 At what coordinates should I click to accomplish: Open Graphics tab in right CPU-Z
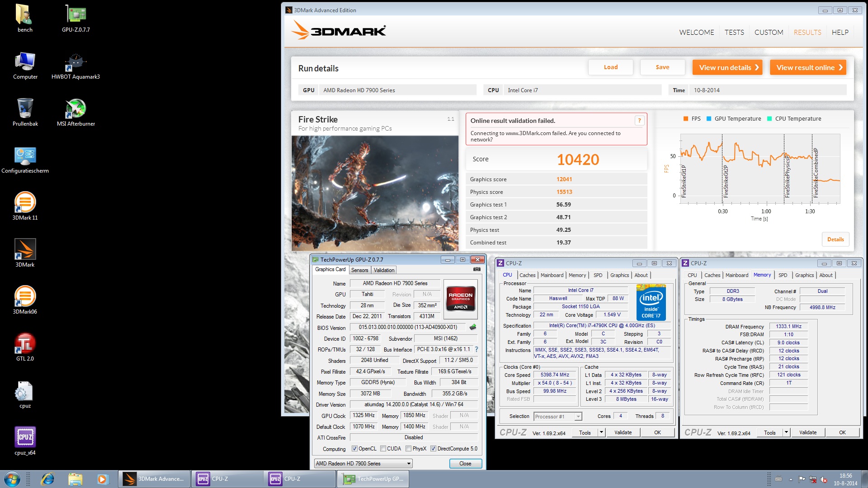804,275
